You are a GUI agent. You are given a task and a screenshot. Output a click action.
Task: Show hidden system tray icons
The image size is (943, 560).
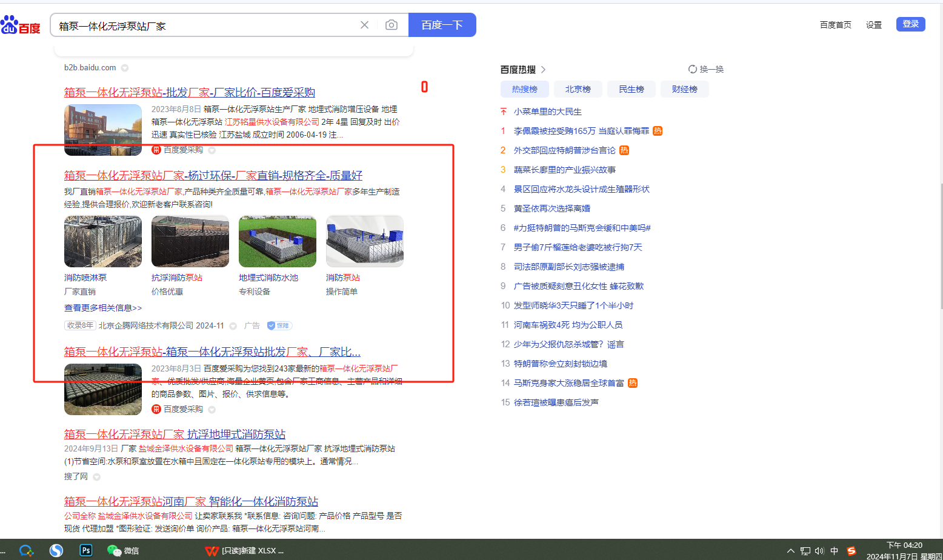click(790, 551)
